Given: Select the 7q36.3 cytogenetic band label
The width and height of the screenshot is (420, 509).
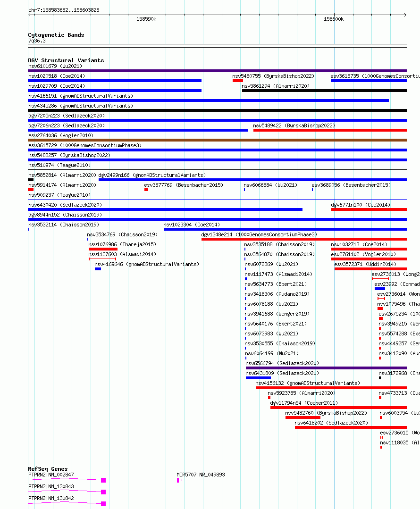Looking at the screenshot, I should 37,41.
